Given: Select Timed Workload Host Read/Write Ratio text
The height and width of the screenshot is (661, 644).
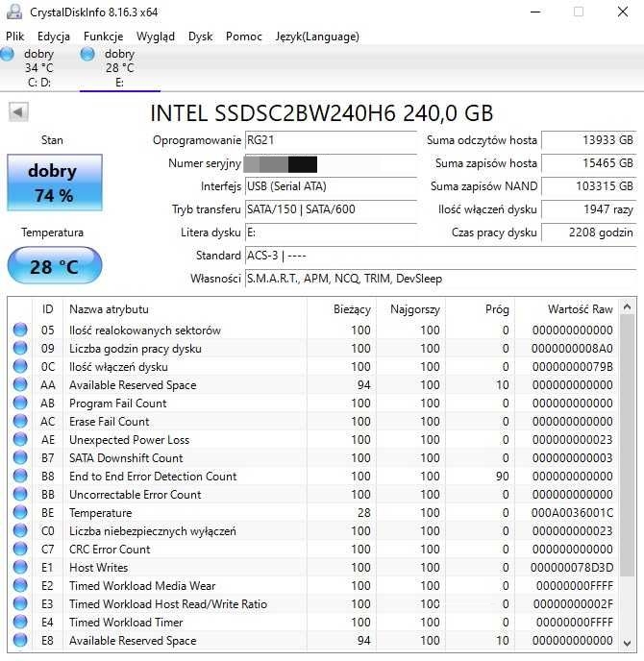Looking at the screenshot, I should [168, 604].
